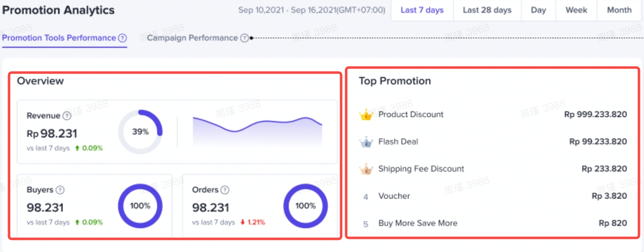The image size is (644, 252).
Task: Switch to the Campaign Performance tab
Action: coord(192,38)
